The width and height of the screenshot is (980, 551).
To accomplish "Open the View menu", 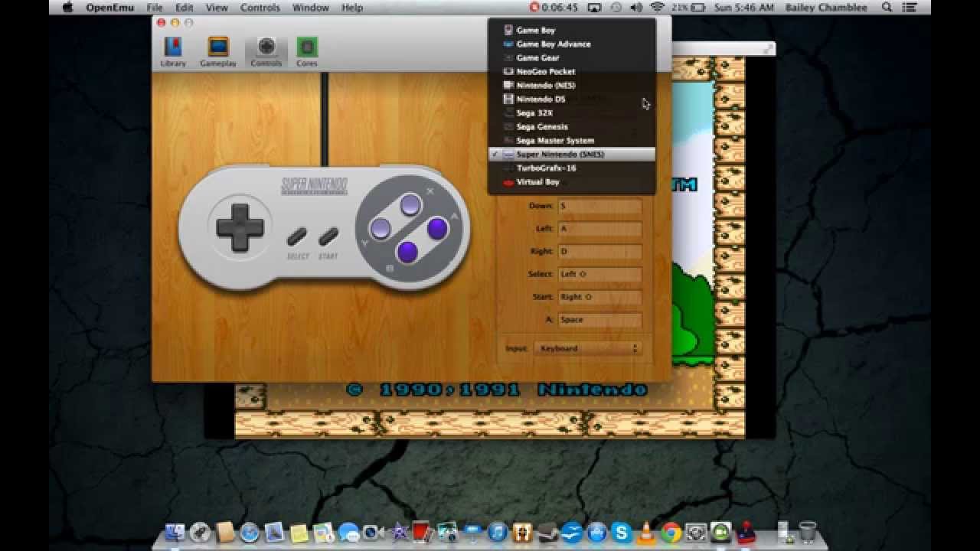I will (x=217, y=8).
